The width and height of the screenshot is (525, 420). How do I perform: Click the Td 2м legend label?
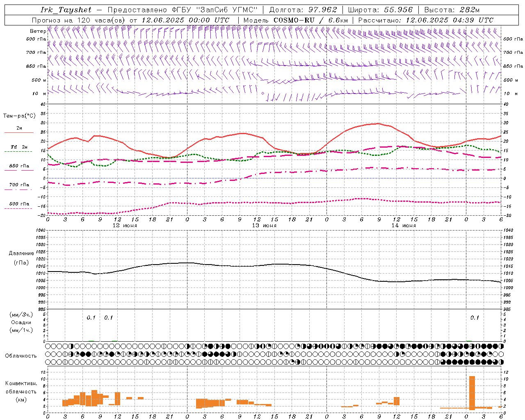coord(19,147)
